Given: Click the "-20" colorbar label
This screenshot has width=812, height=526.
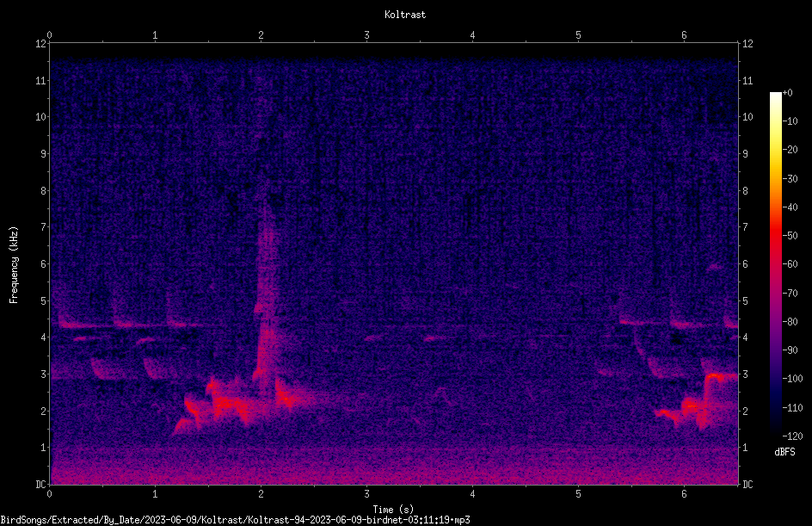Looking at the screenshot, I should [x=790, y=150].
